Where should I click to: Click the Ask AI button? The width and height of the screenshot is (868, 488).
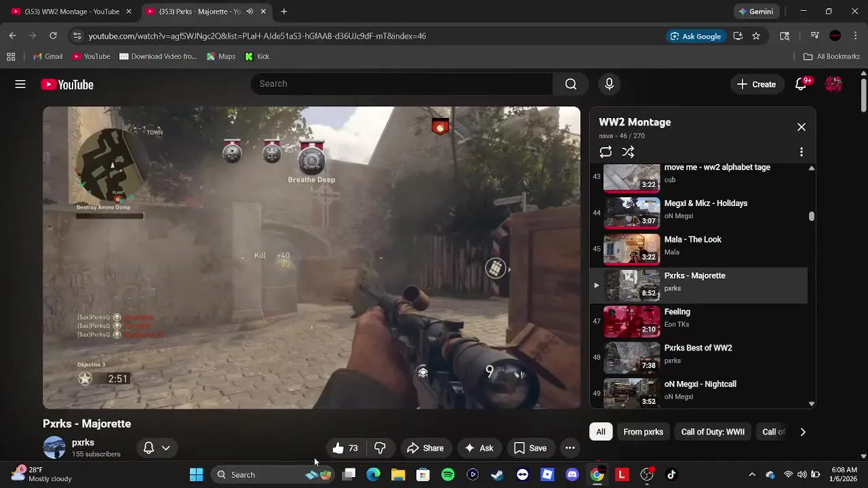(479, 448)
